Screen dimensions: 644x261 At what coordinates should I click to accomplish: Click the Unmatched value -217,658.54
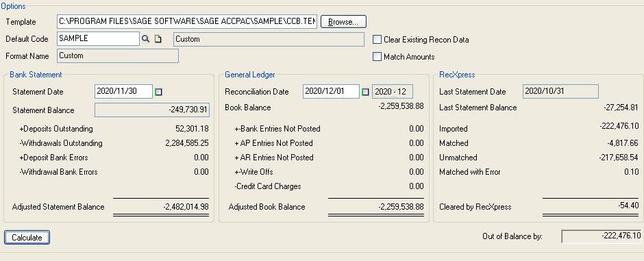(619, 158)
